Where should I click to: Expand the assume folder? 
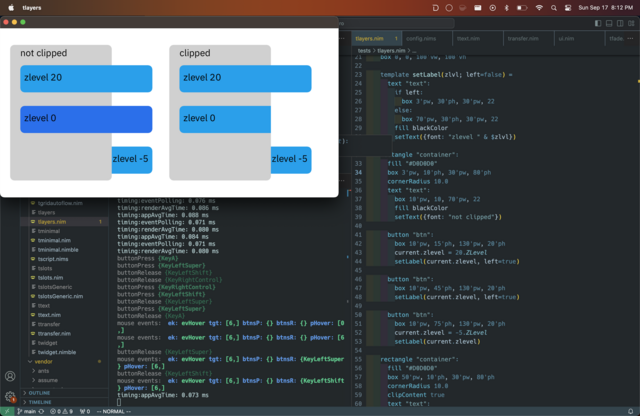pyautogui.click(x=47, y=380)
